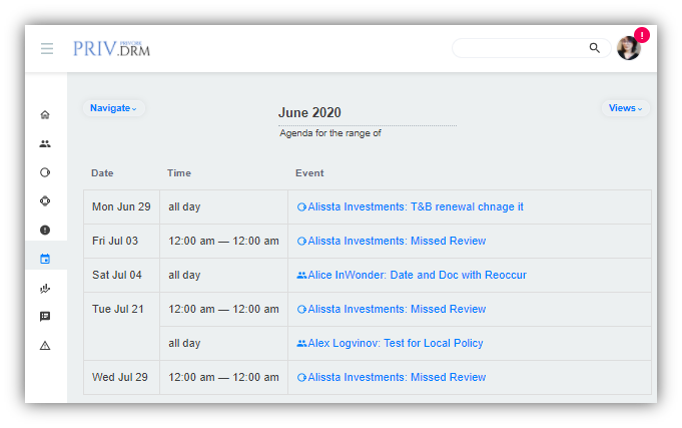This screenshot has width=682, height=428.
Task: Select the Calendar sidebar icon
Action: click(x=45, y=259)
